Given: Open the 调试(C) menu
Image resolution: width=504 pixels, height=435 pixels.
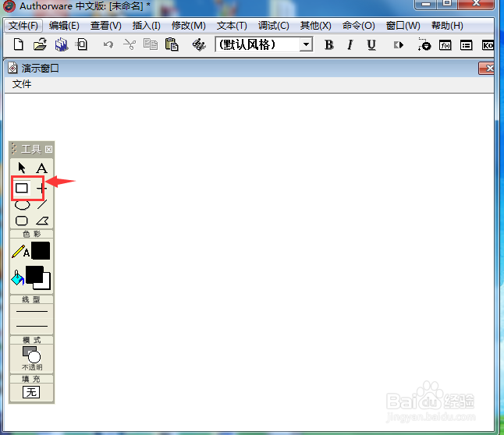Looking at the screenshot, I should tap(274, 26).
